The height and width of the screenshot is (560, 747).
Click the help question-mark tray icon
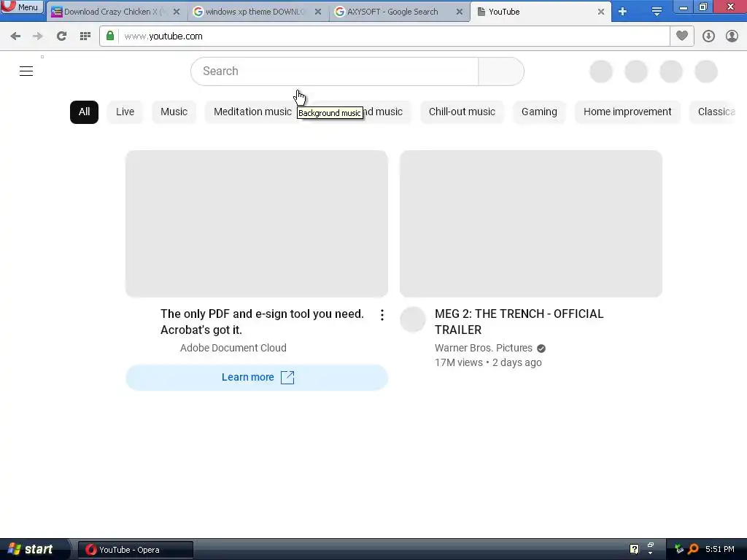click(634, 549)
